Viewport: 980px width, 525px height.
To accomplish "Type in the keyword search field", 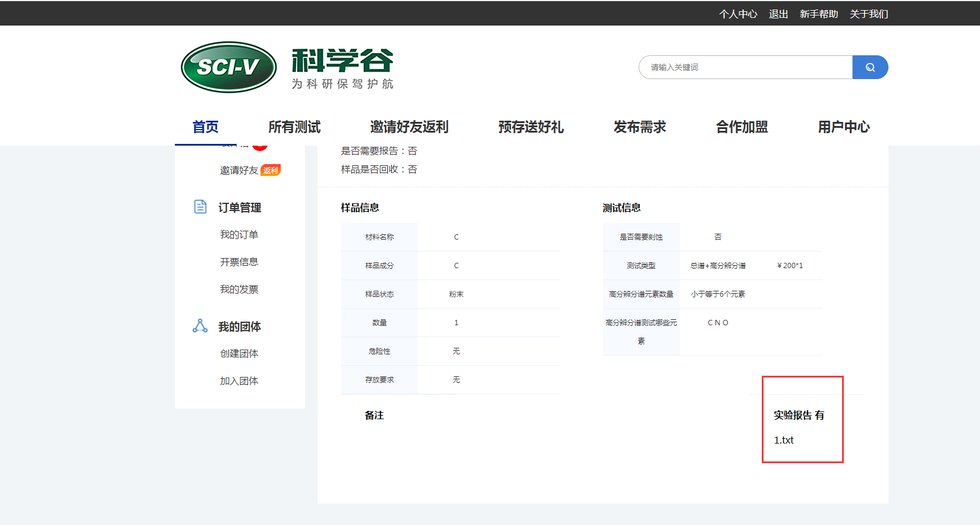I will pos(746,67).
